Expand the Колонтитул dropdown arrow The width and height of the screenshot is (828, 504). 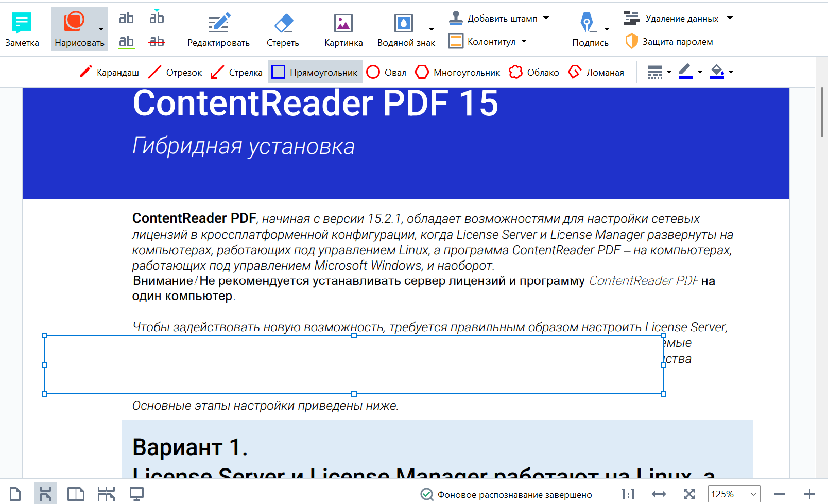pyautogui.click(x=524, y=41)
